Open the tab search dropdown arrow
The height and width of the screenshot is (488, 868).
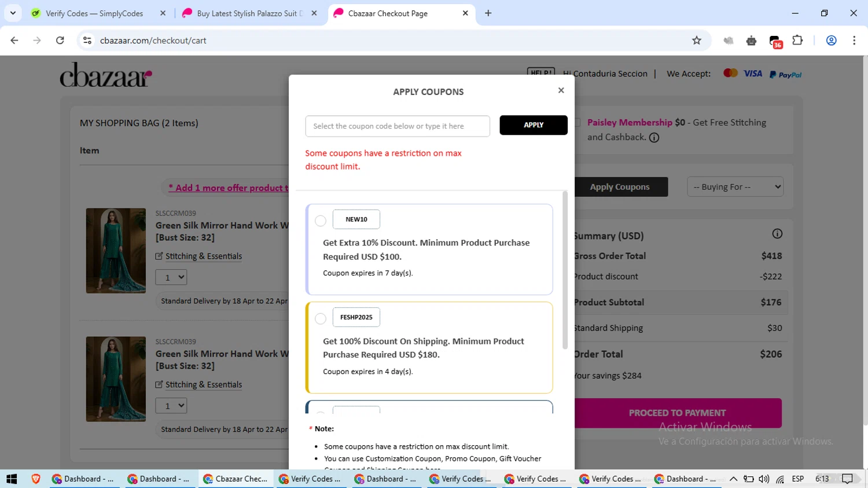click(13, 13)
